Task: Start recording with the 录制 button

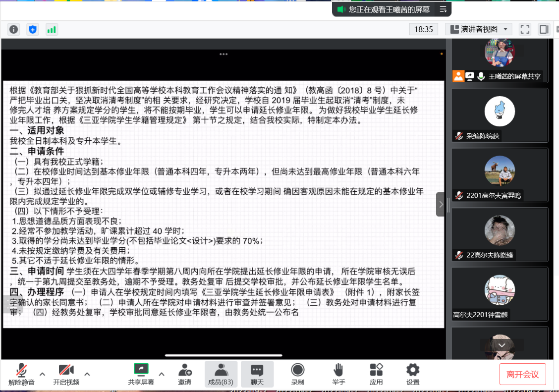Action: coord(297,374)
